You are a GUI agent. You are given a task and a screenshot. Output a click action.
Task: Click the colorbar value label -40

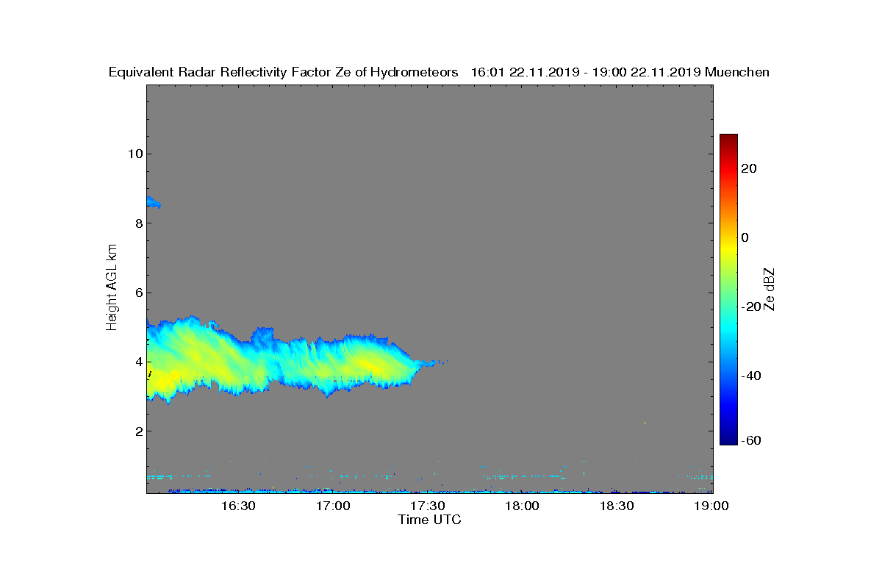click(752, 376)
